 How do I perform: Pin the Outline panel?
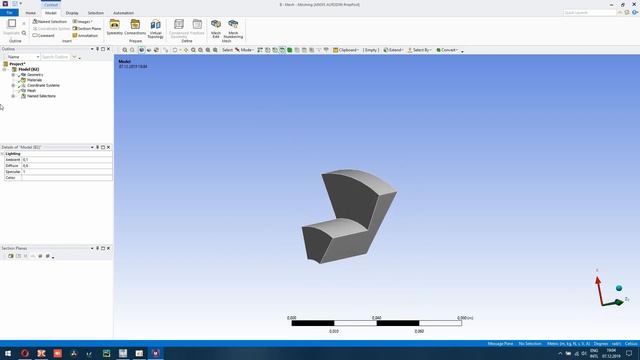(x=98, y=49)
